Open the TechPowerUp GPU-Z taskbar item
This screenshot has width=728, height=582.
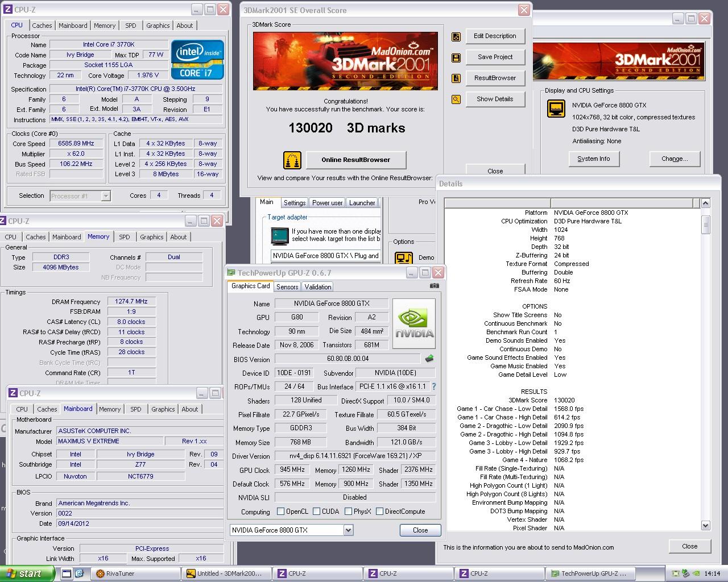tap(591, 573)
